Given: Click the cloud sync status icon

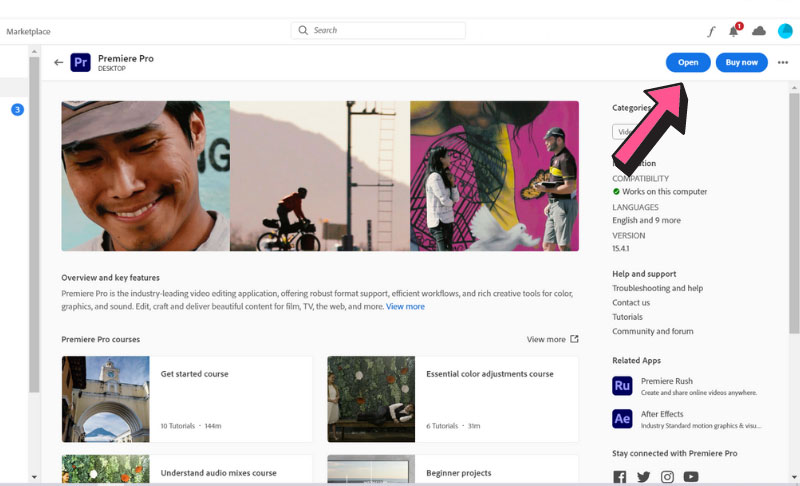Looking at the screenshot, I should (759, 31).
